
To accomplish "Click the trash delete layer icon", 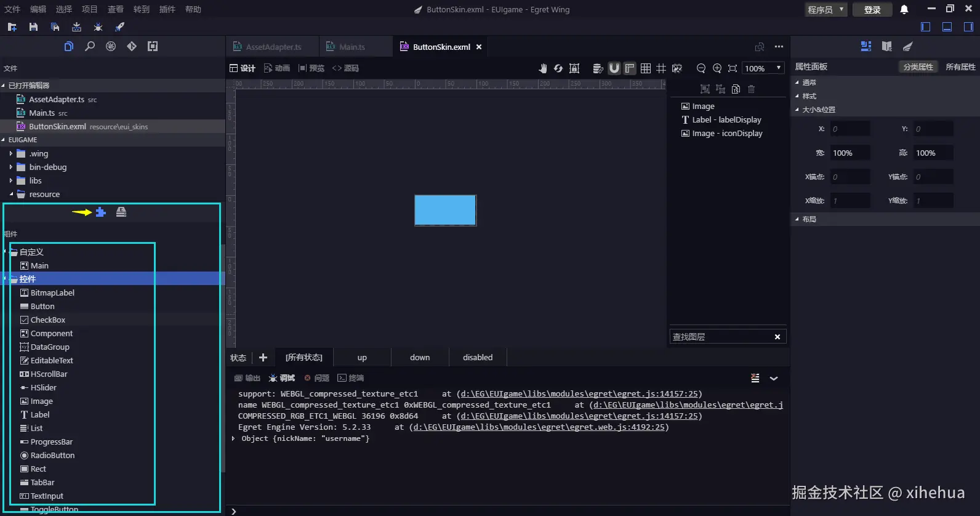I will point(752,89).
